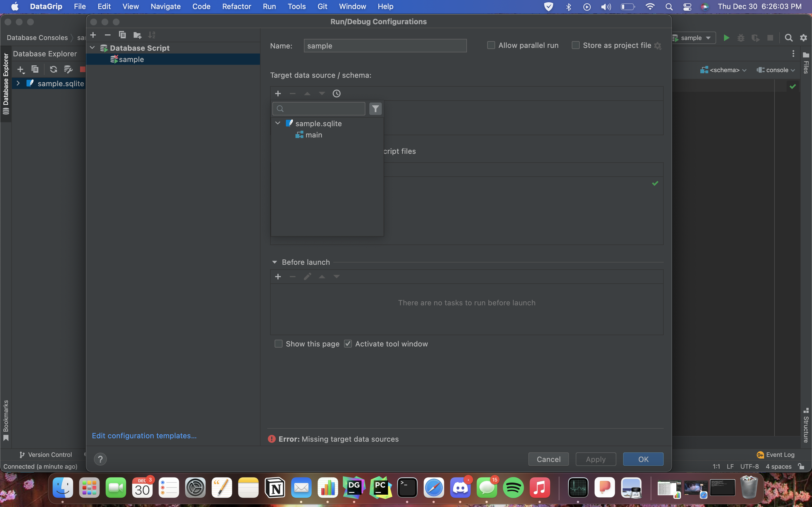Run sample with coverage icon
The image size is (812, 507).
756,37
